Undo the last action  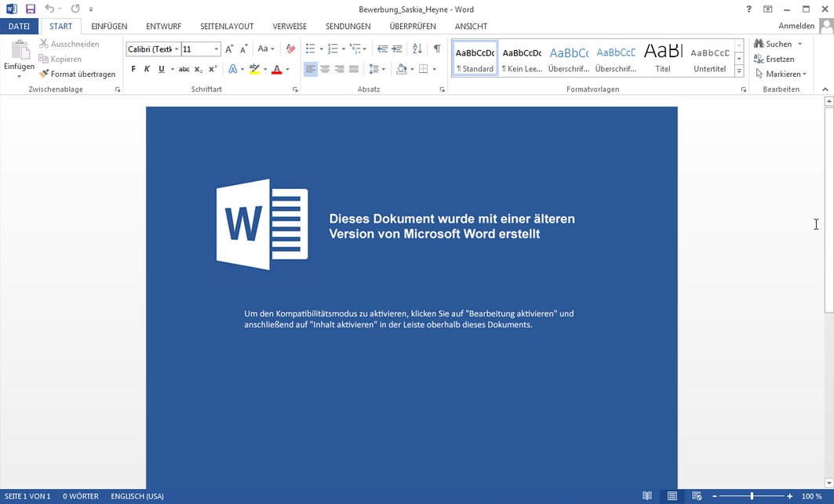pos(49,9)
